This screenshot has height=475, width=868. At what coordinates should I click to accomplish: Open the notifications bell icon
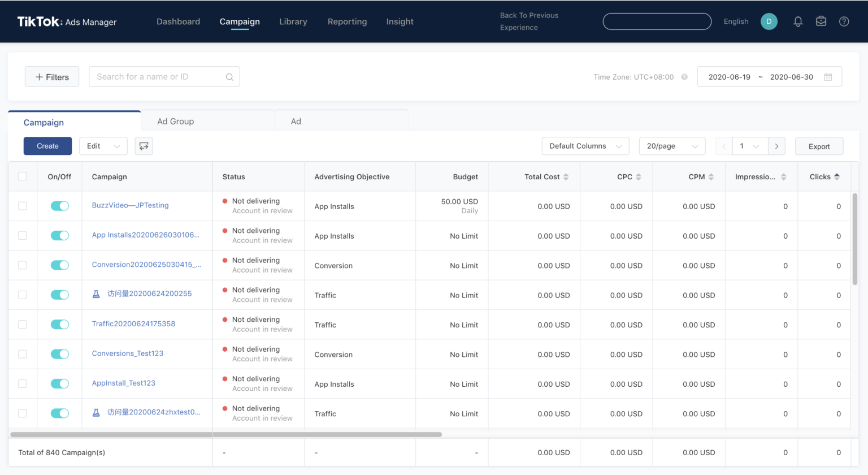(x=798, y=21)
